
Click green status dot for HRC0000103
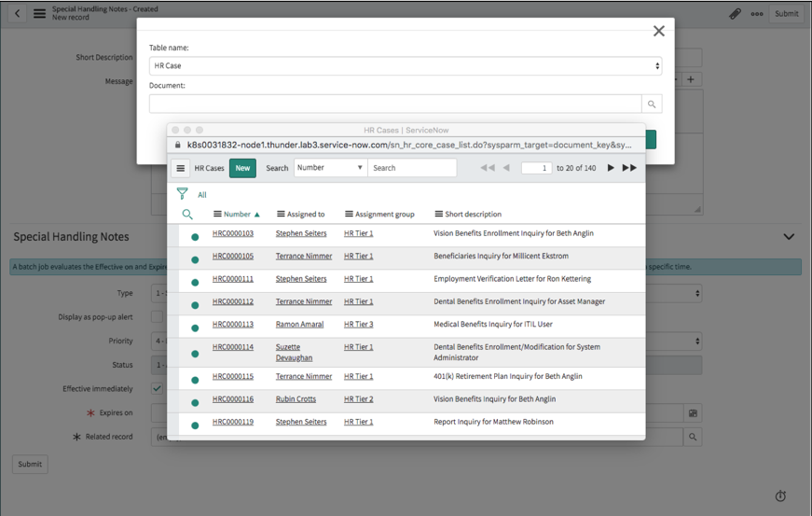195,237
